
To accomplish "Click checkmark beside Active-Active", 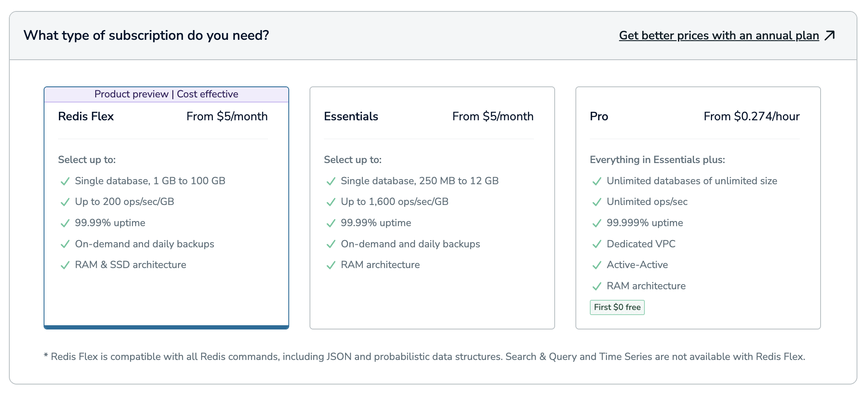I will (x=597, y=266).
